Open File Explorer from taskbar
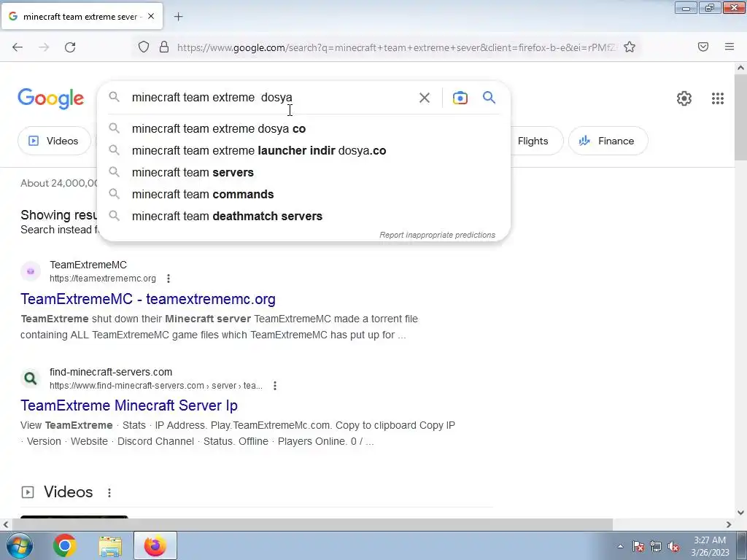This screenshot has height=560, width=747. click(x=110, y=546)
